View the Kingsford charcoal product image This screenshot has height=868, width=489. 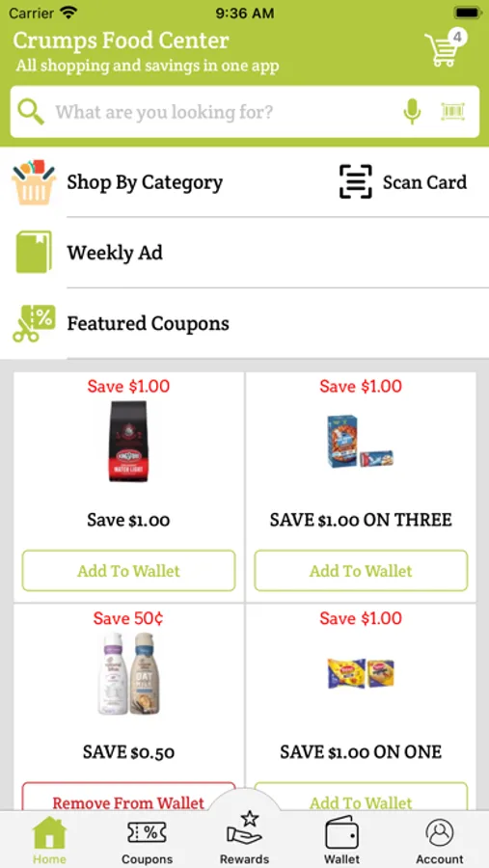point(128,441)
